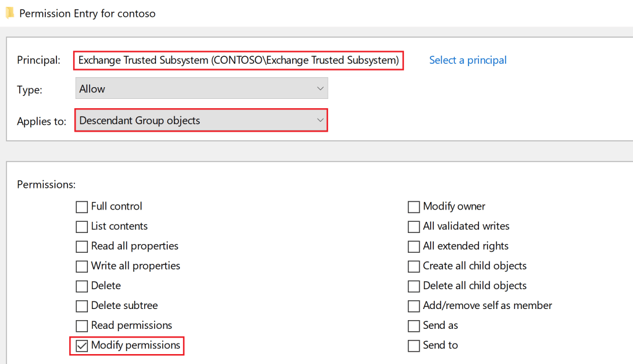Select the Delete subtree checkbox
The width and height of the screenshot is (633, 364).
pos(82,306)
